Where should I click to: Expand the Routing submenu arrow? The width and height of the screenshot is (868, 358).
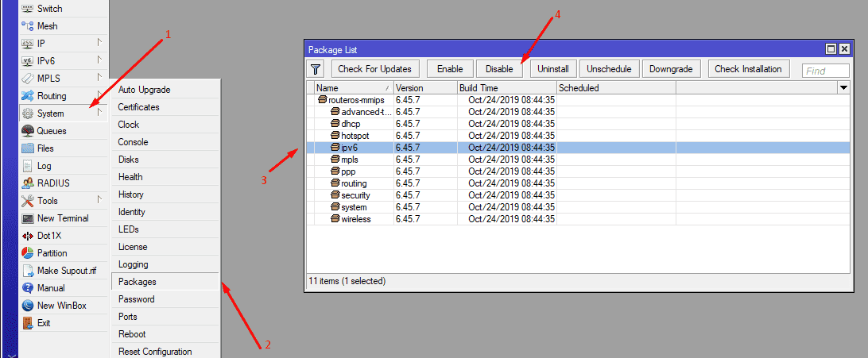coord(99,96)
